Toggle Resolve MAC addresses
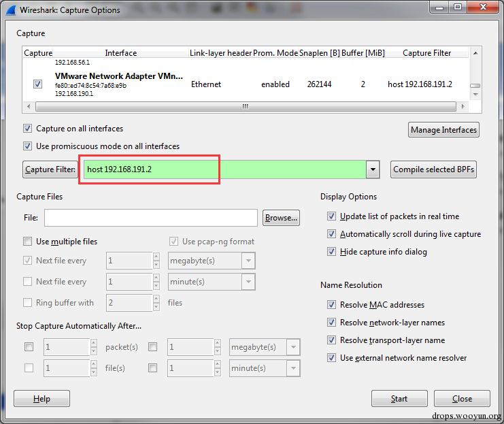 (x=331, y=305)
